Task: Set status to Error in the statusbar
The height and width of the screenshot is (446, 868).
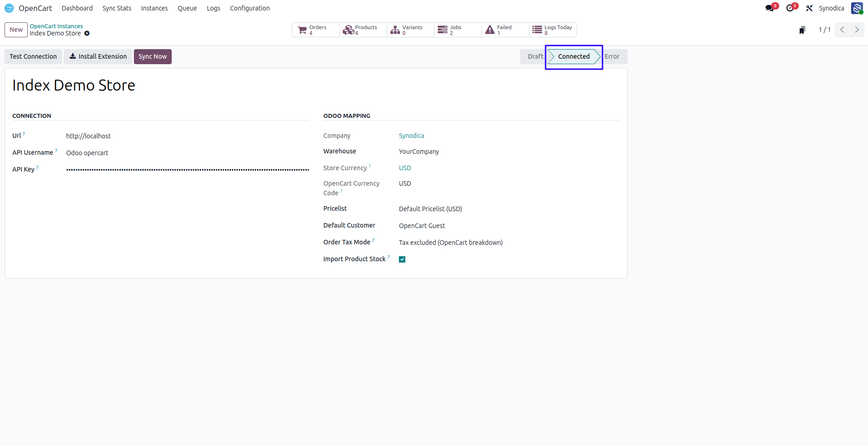Action: 612,56
